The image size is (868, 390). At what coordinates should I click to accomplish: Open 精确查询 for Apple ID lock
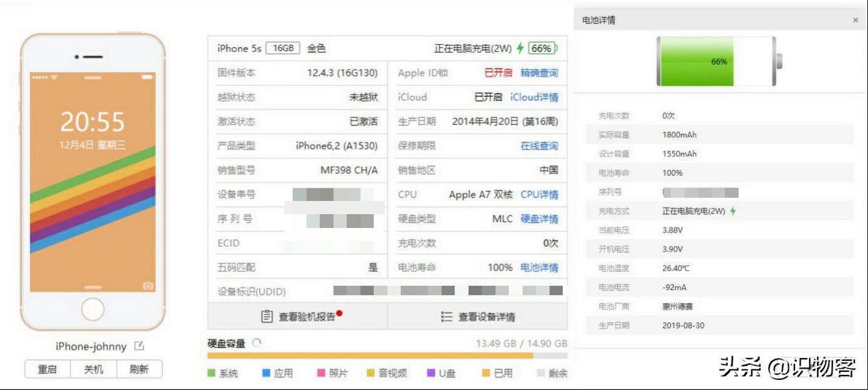[539, 73]
